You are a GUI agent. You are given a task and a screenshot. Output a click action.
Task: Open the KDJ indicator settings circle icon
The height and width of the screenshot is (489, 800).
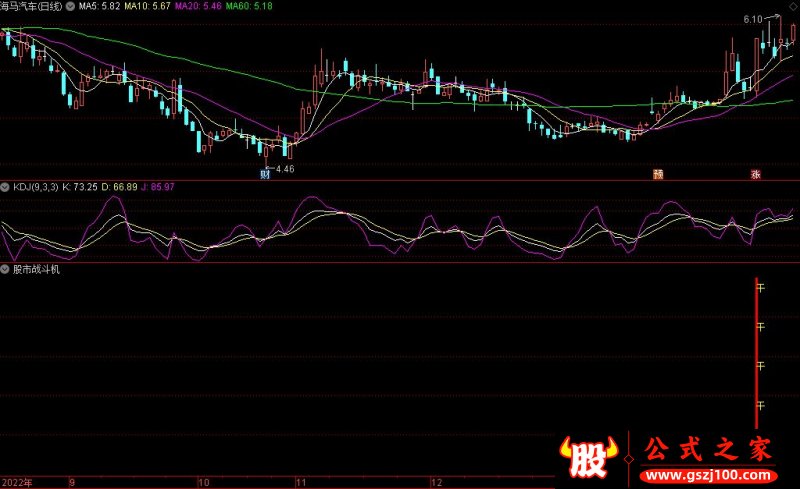[5, 187]
